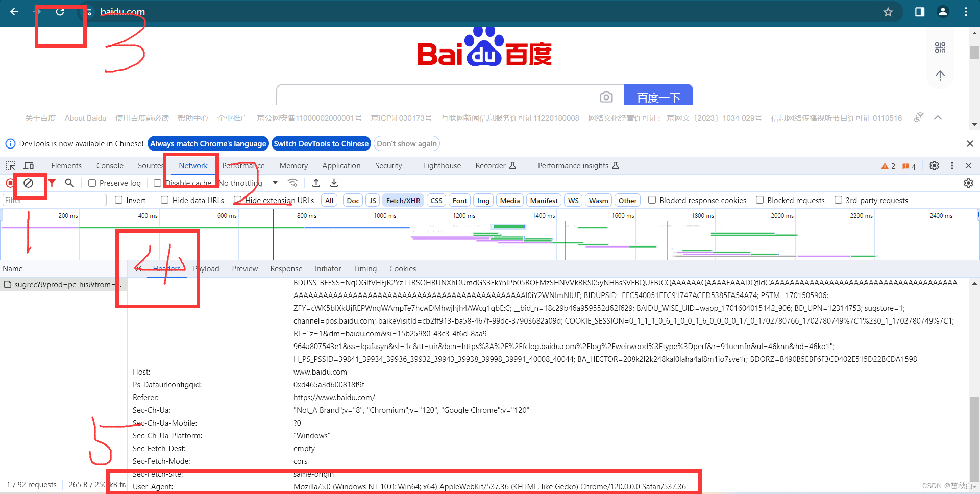
Task: Close the request details pane
Action: point(138,269)
